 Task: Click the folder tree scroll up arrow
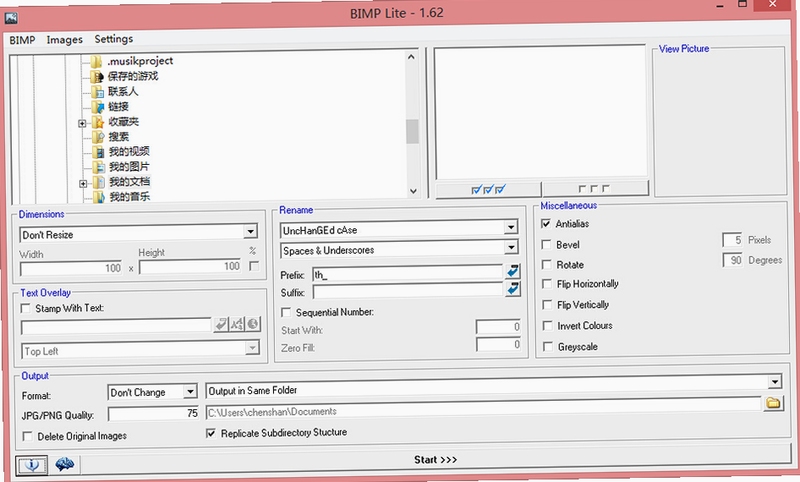411,57
